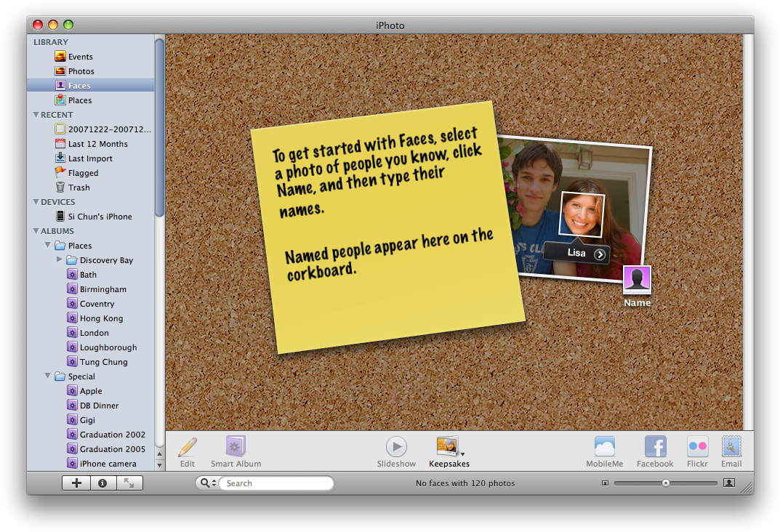
Task: Open the Apple smart album
Action: (x=91, y=391)
